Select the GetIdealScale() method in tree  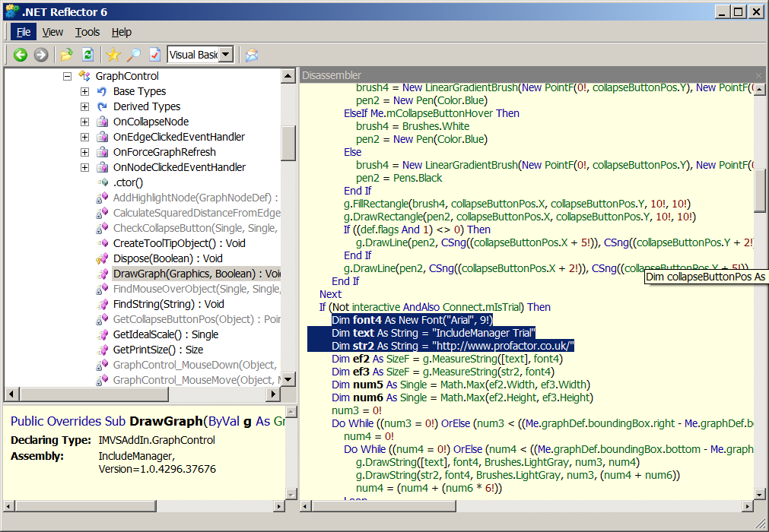165,334
